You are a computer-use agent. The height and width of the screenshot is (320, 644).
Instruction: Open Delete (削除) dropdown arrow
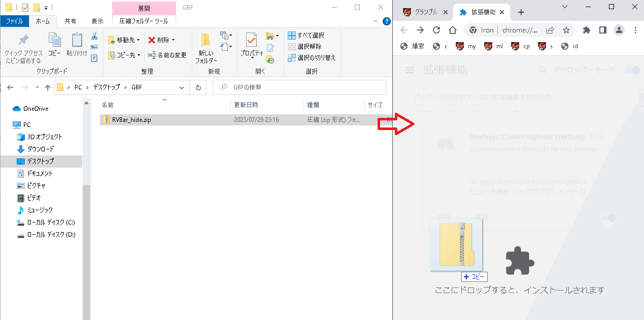pos(173,40)
